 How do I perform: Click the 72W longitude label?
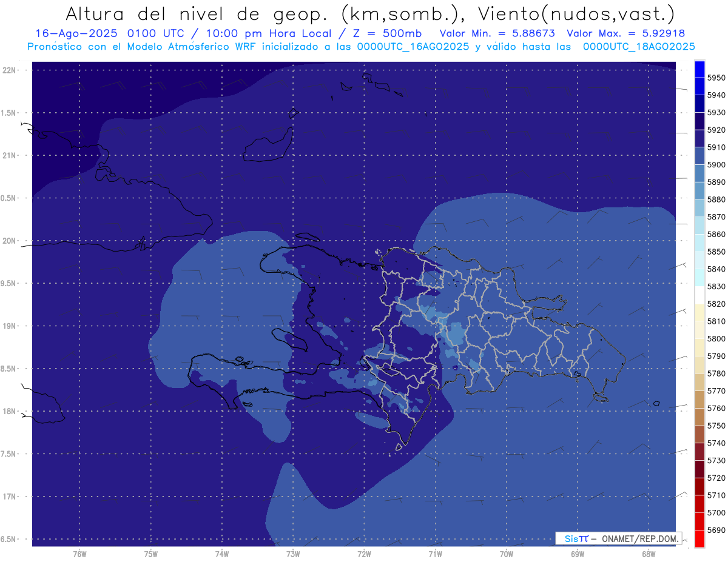click(x=364, y=554)
